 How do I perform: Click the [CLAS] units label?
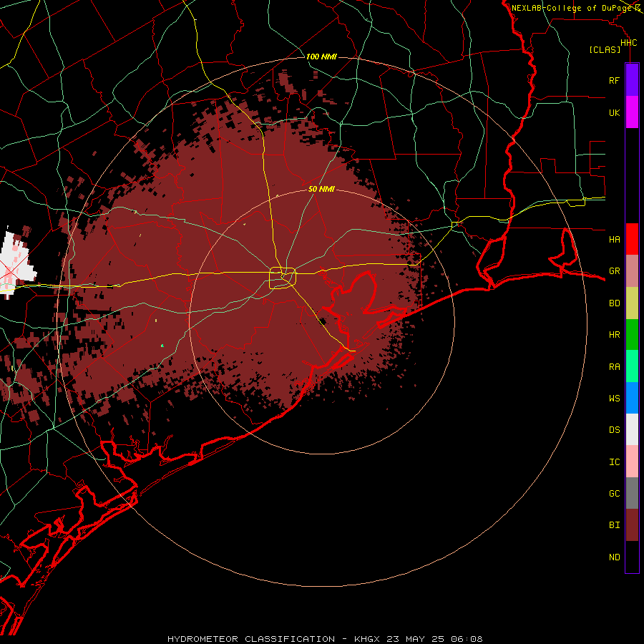[x=605, y=49]
